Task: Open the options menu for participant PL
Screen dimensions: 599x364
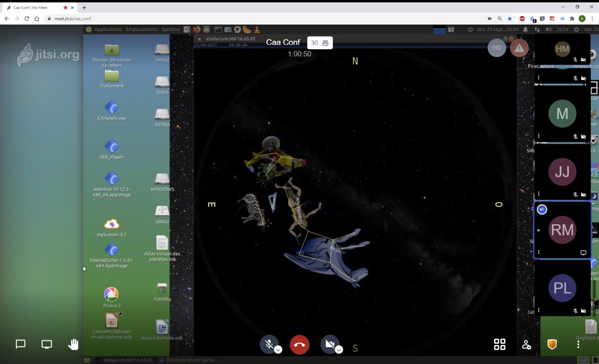Action: 539,310
